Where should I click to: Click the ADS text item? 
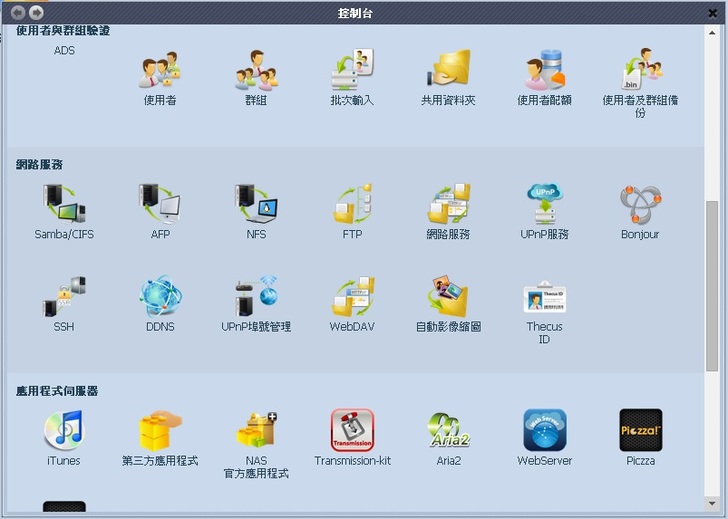pos(64,50)
